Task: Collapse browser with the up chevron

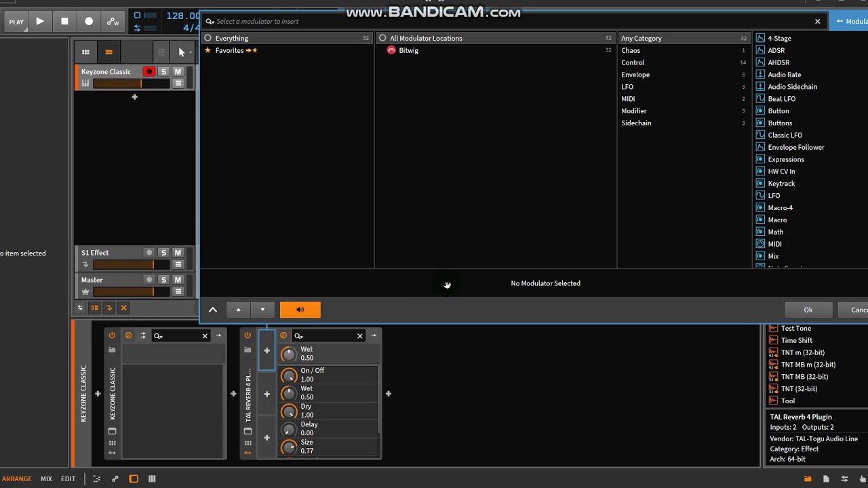Action: click(213, 310)
